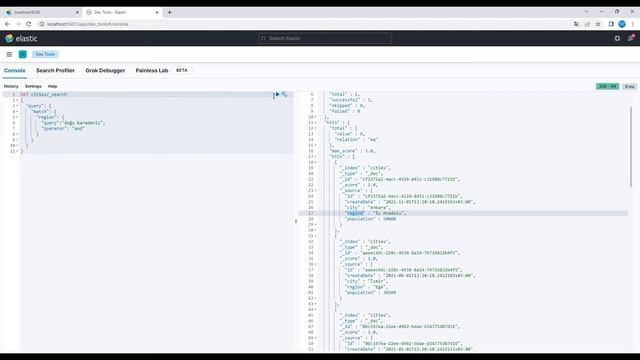
Task: Go forward in browser history
Action: [18, 24]
